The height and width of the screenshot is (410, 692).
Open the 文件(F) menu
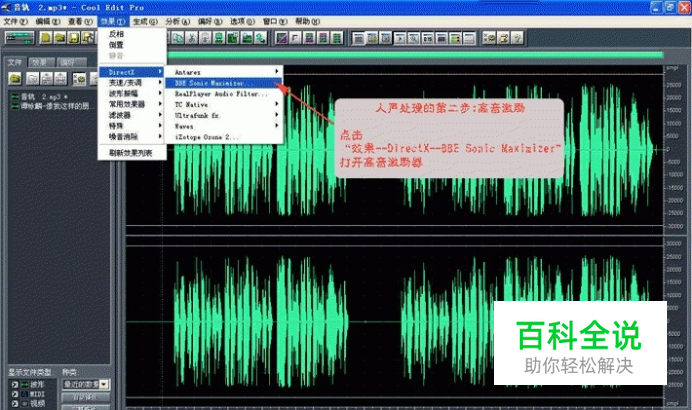pos(15,21)
